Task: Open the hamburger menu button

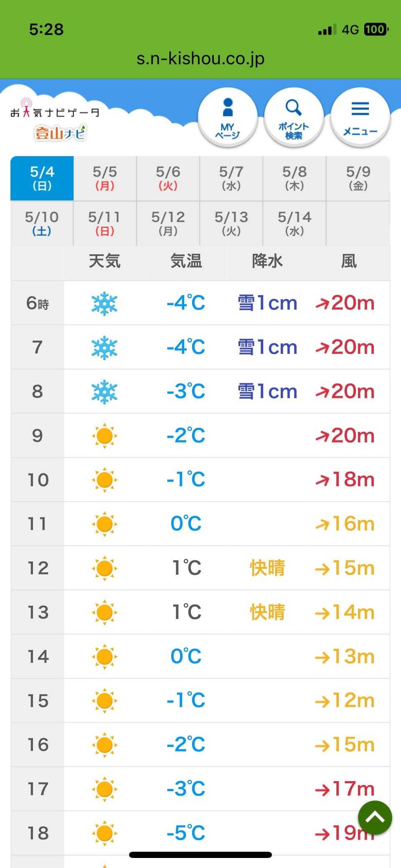Action: click(x=360, y=118)
